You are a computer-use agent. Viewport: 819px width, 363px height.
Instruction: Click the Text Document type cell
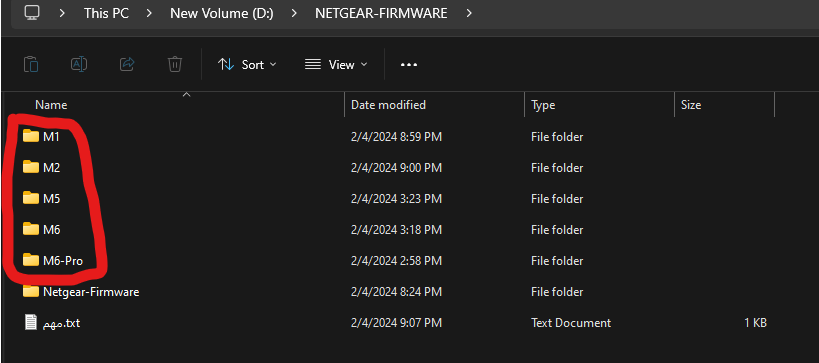click(571, 323)
